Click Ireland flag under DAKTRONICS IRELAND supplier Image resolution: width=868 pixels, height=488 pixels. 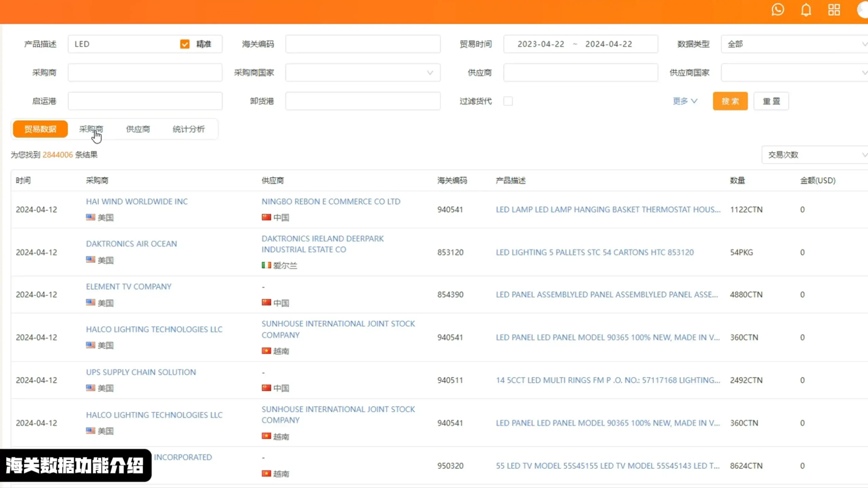[x=266, y=265]
